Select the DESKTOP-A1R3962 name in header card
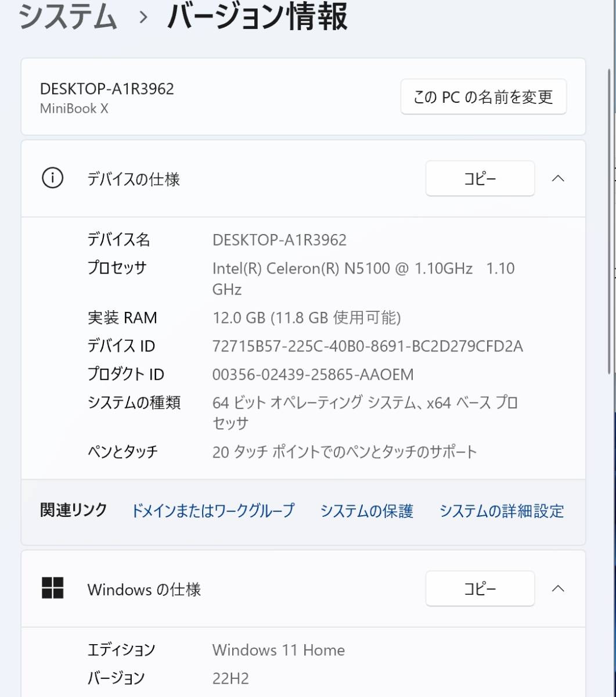This screenshot has width=616, height=697. tap(107, 89)
